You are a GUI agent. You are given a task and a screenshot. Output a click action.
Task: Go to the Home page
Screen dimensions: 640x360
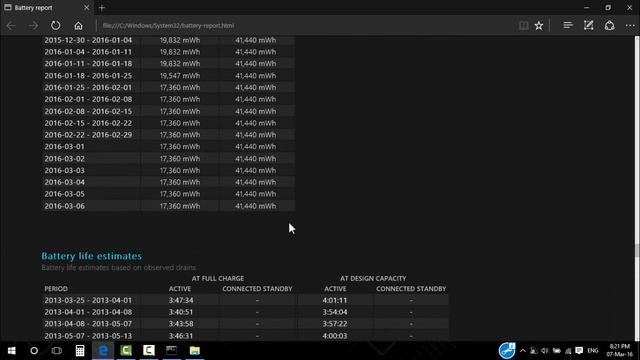(x=78, y=26)
